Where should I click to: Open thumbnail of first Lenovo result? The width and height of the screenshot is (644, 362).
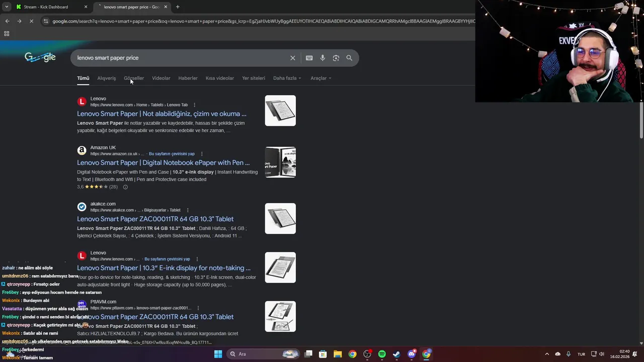[280, 111]
